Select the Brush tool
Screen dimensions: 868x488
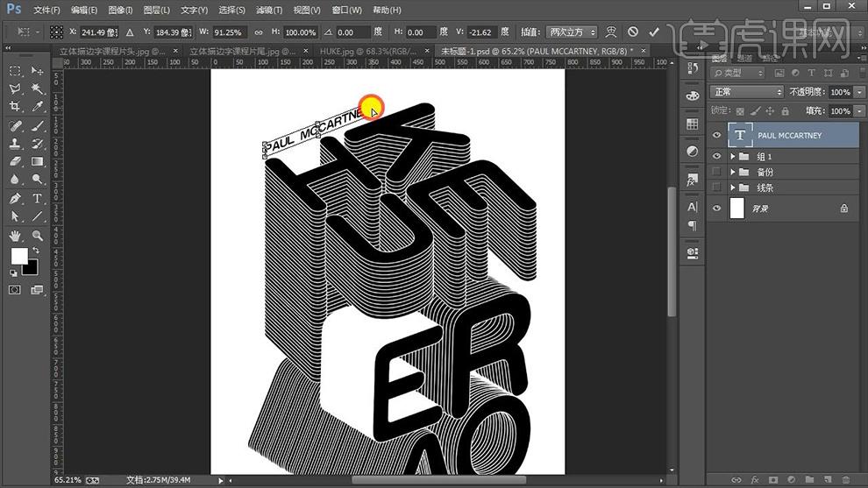coord(37,126)
